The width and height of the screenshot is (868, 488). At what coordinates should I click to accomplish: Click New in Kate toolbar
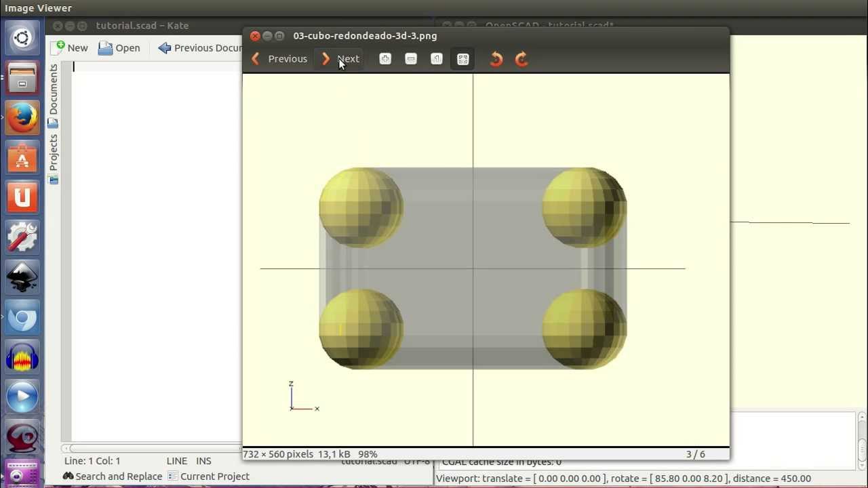tap(71, 47)
